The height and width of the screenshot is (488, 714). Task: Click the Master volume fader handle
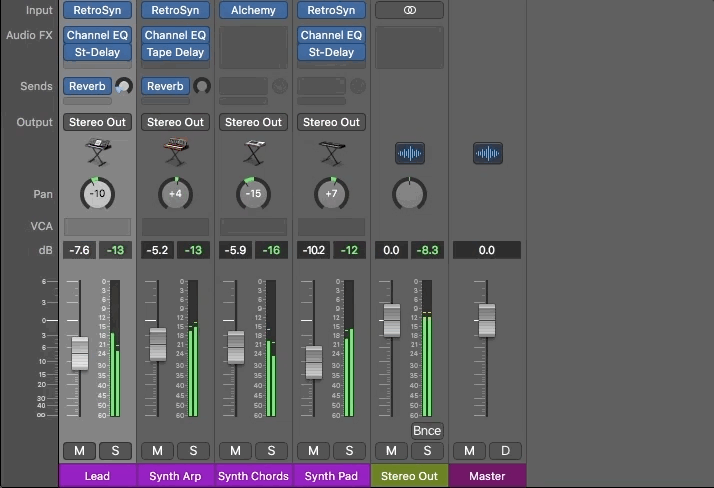487,320
